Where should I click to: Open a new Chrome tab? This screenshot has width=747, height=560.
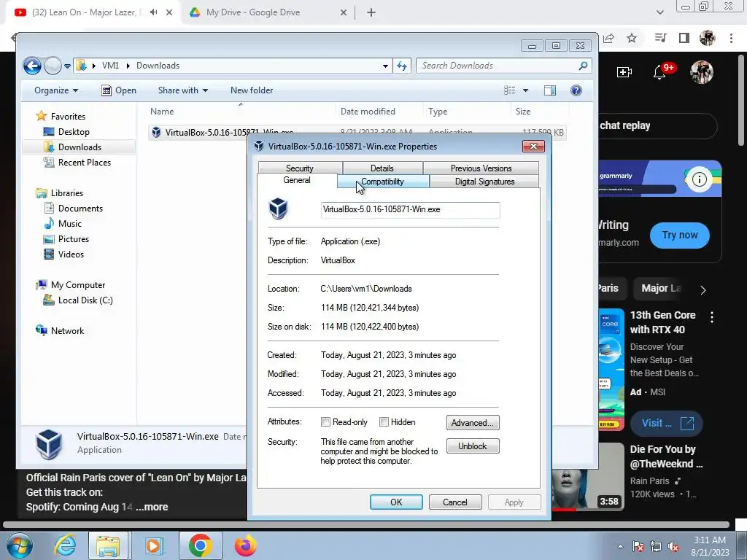point(371,13)
